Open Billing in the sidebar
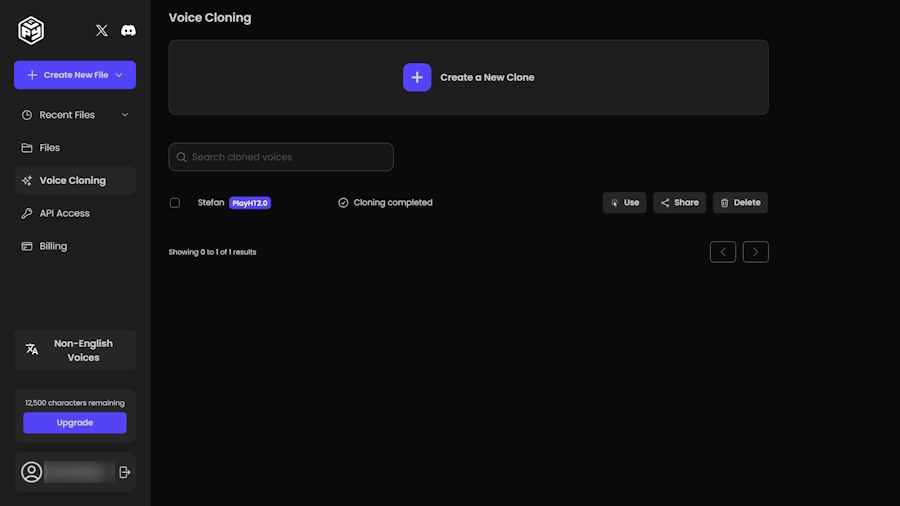Image resolution: width=900 pixels, height=506 pixels. pyautogui.click(x=75, y=246)
